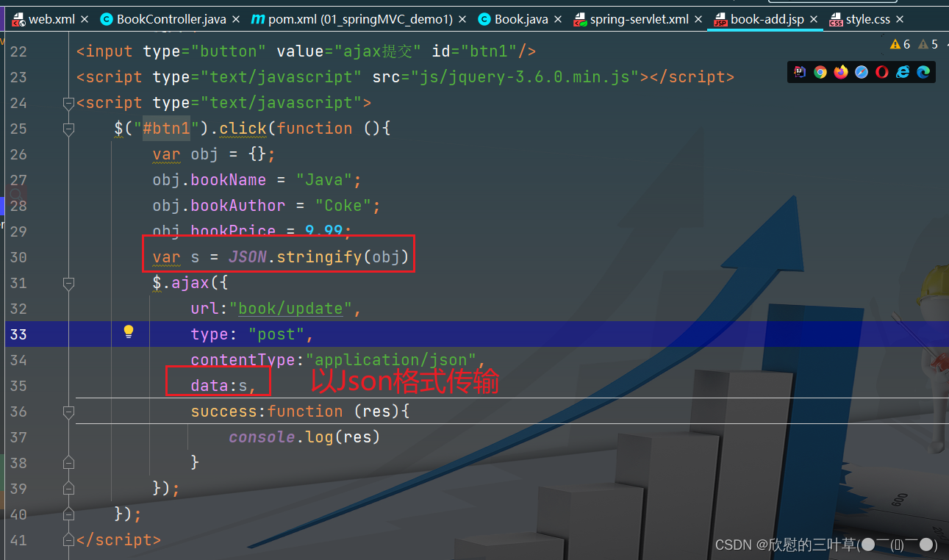Close the style.css tab
Viewport: 949px width, 560px height.
pyautogui.click(x=900, y=19)
